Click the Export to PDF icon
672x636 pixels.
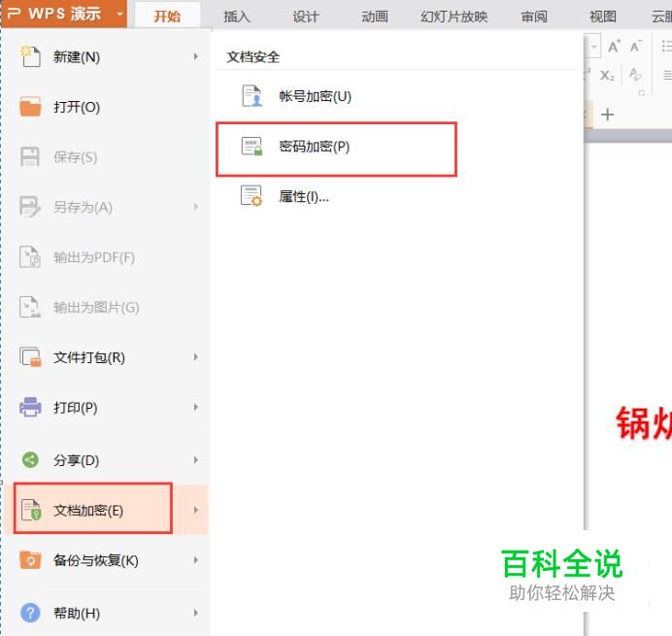pos(30,257)
